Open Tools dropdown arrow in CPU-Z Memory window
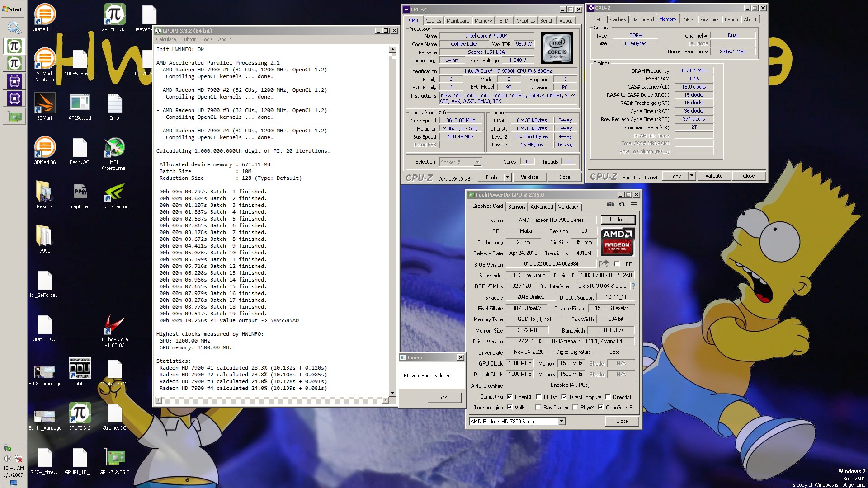This screenshot has height=488, width=868. (692, 176)
